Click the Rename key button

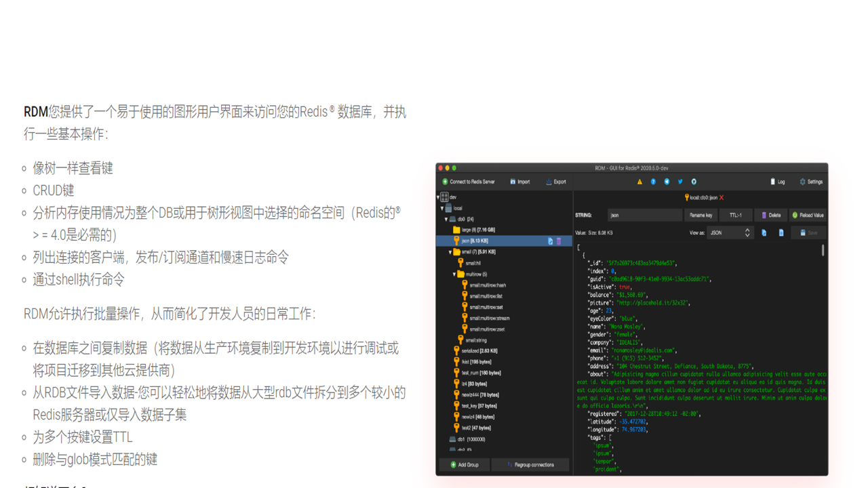(702, 215)
